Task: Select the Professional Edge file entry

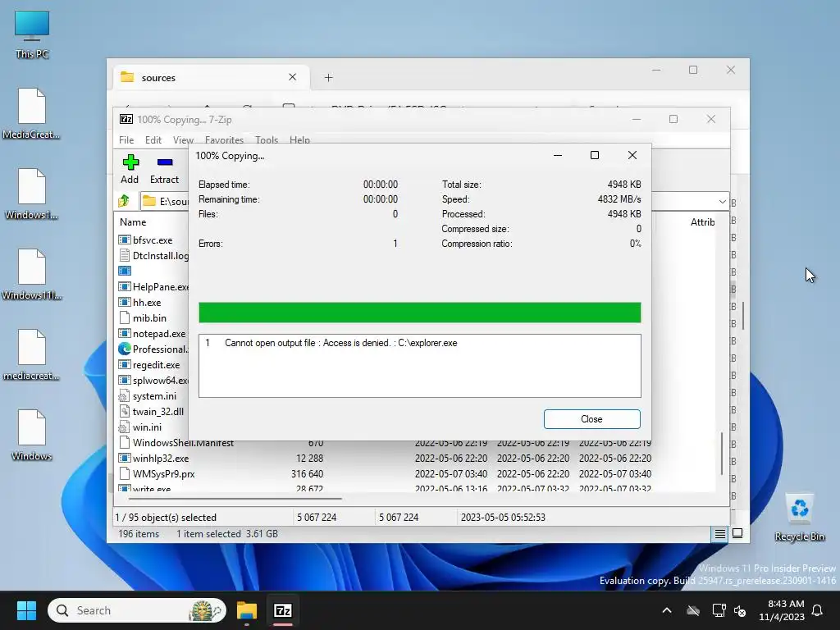Action: (153, 349)
